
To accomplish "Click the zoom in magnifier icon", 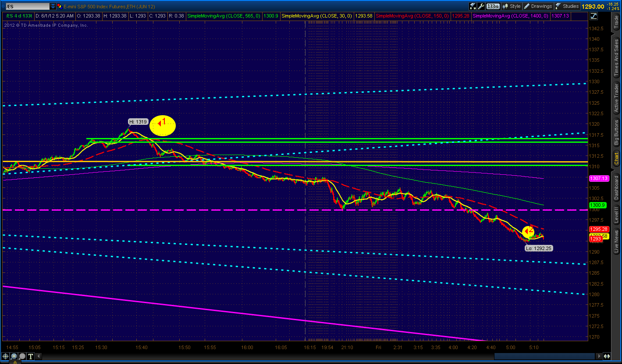I will (14, 356).
